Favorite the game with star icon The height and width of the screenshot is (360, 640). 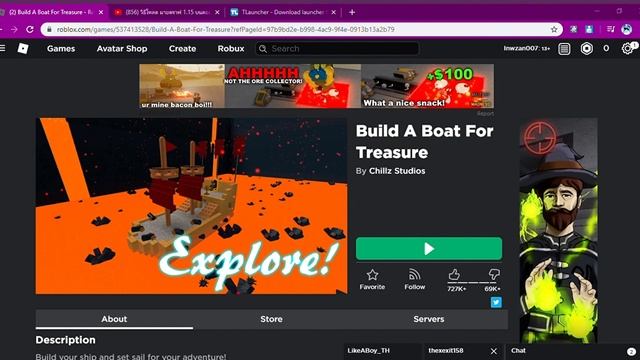pos(372,280)
